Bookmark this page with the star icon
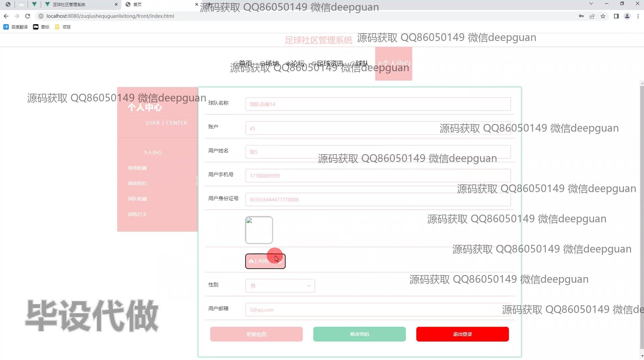 tap(603, 16)
